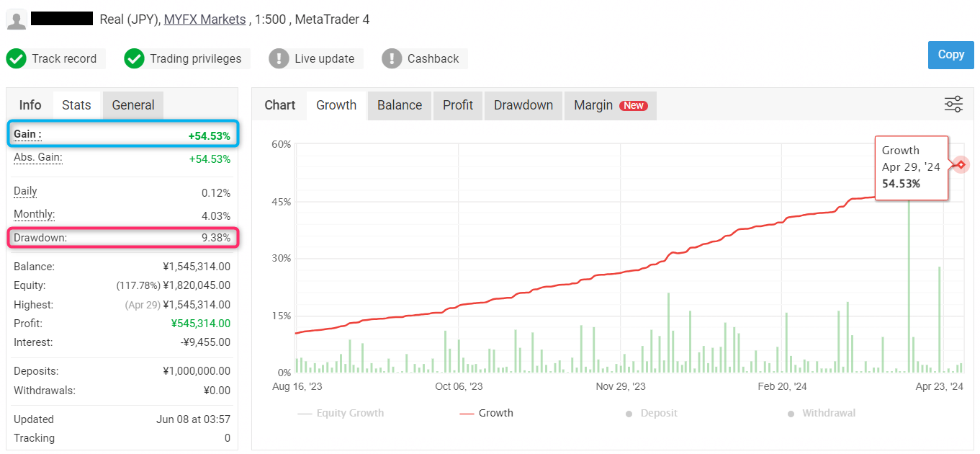Toggle Equity Growth series in legend
The width and height of the screenshot is (980, 454).
341,414
